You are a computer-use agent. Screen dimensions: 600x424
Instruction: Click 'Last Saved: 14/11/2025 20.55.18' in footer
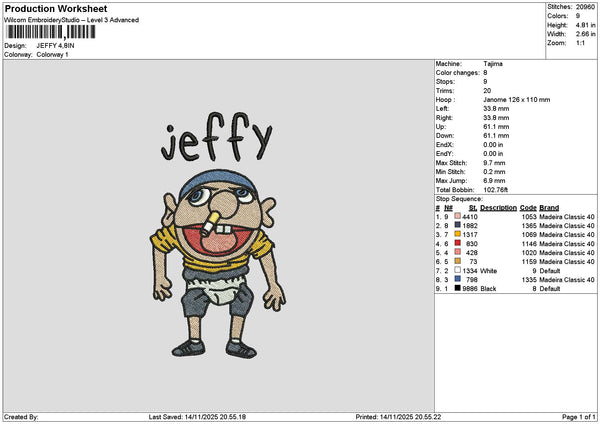[x=197, y=417]
